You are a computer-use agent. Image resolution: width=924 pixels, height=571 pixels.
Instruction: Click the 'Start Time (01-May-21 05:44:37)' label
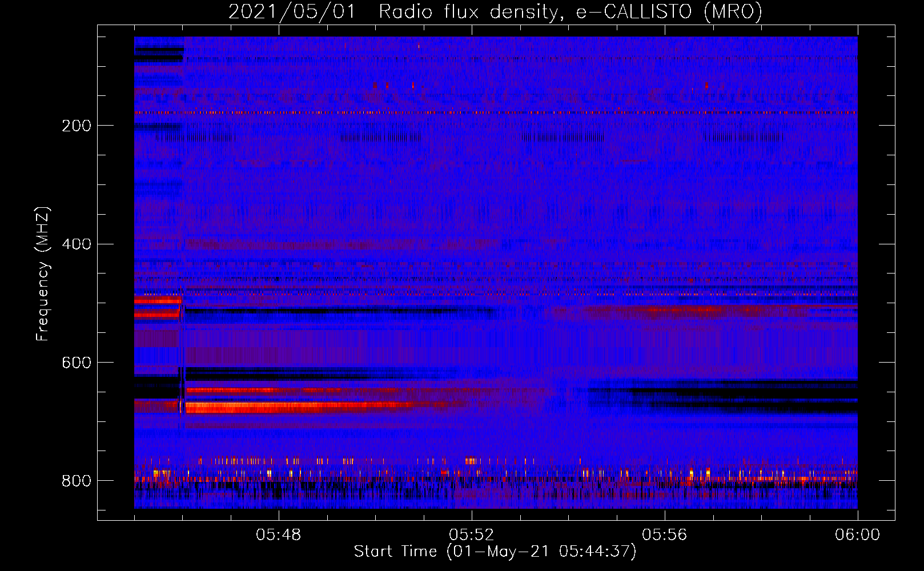pyautogui.click(x=495, y=552)
